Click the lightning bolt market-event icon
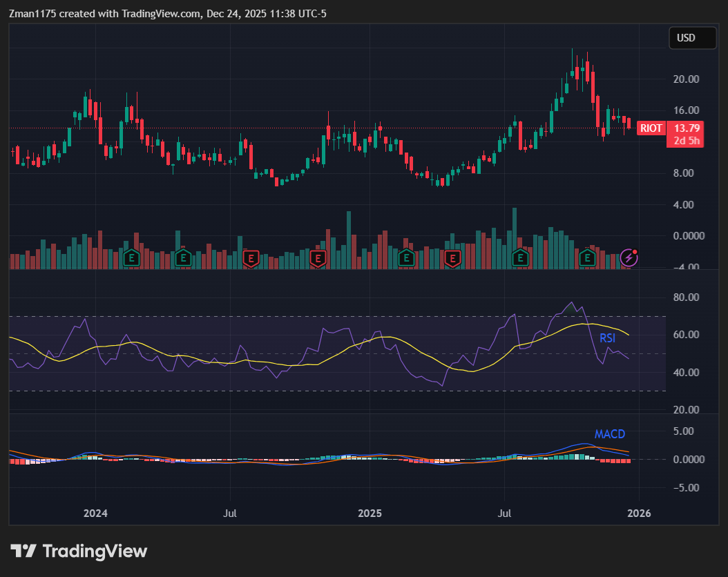The height and width of the screenshot is (577, 728). (x=627, y=258)
